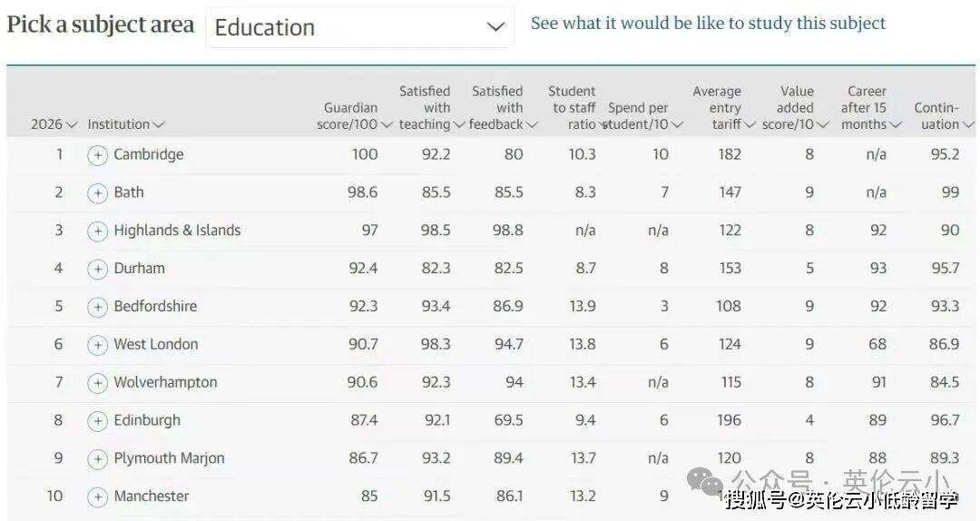
Task: Sort by Career after 15 months
Action: tap(869, 108)
